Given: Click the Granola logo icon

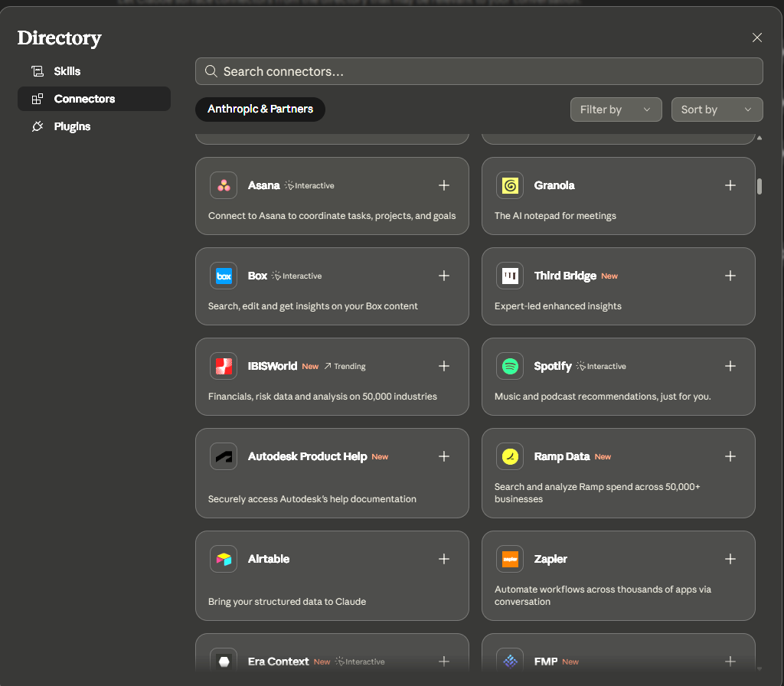Looking at the screenshot, I should pos(510,185).
